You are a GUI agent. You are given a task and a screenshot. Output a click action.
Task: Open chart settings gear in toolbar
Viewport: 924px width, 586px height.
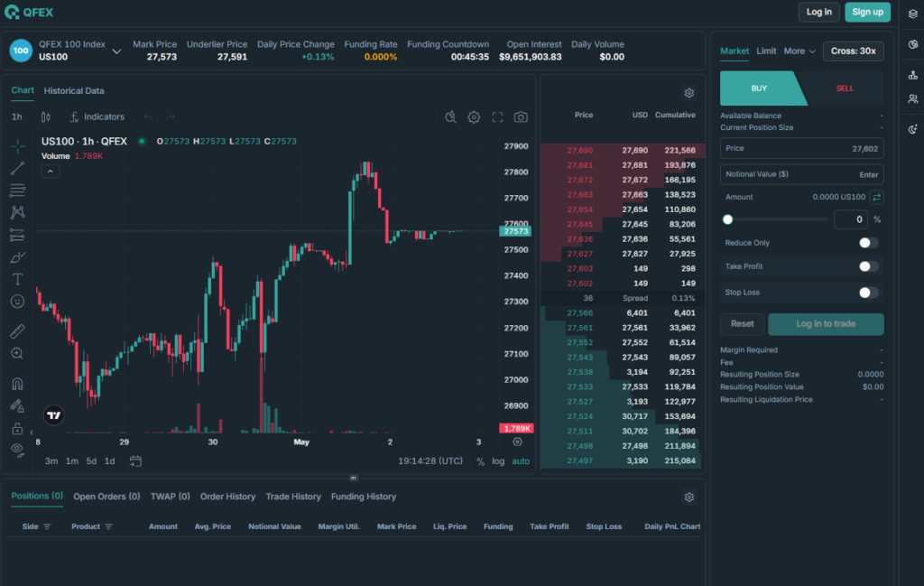click(474, 117)
